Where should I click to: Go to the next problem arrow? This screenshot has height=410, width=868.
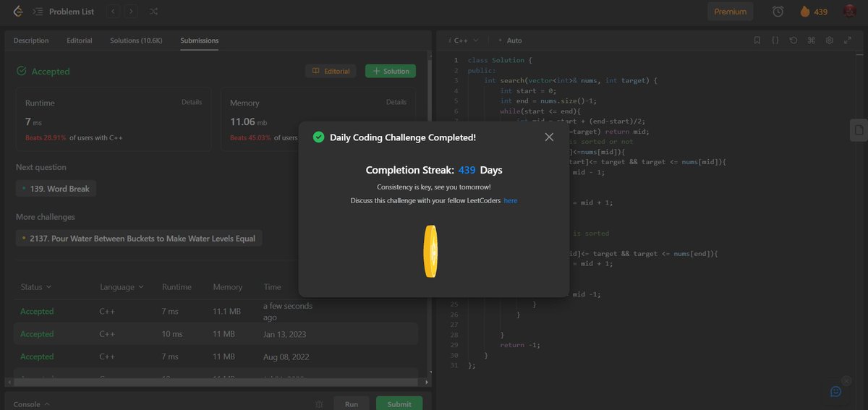tap(131, 12)
